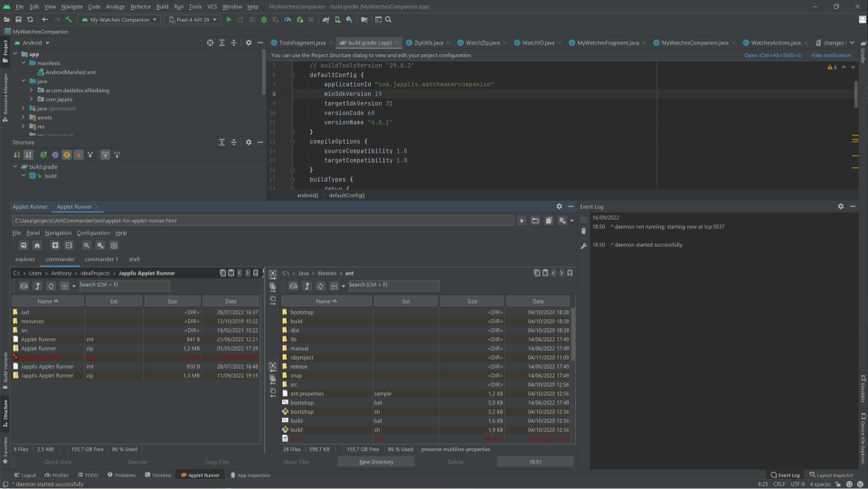Toggle Show Properties purple P icon
Image resolution: width=868 pixels, height=489 pixels.
click(x=55, y=155)
